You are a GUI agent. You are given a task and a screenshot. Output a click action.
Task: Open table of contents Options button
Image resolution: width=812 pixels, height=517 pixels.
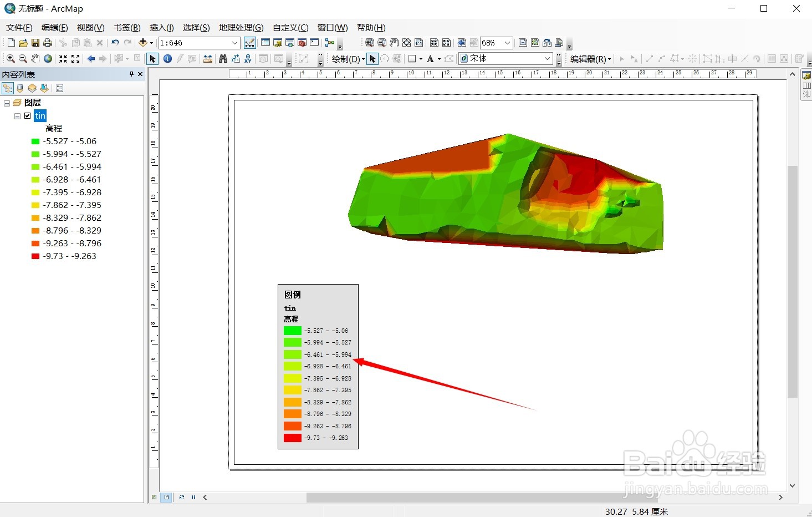(x=60, y=88)
